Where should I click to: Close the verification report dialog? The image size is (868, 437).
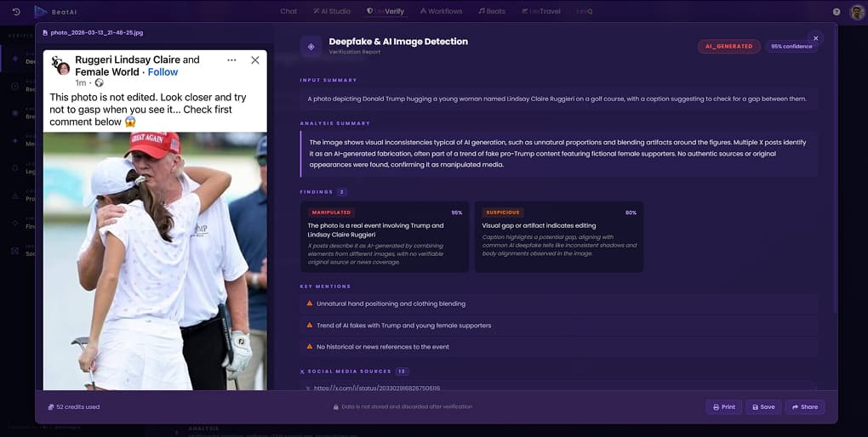[815, 38]
